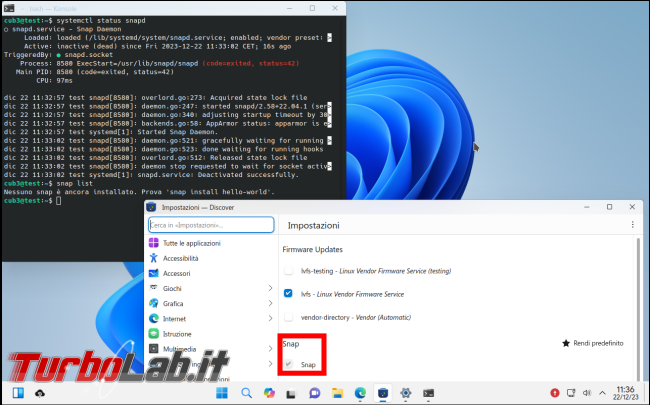This screenshot has width=650, height=405.
Task: Click the Multimedia label in sidebar
Action: point(179,349)
